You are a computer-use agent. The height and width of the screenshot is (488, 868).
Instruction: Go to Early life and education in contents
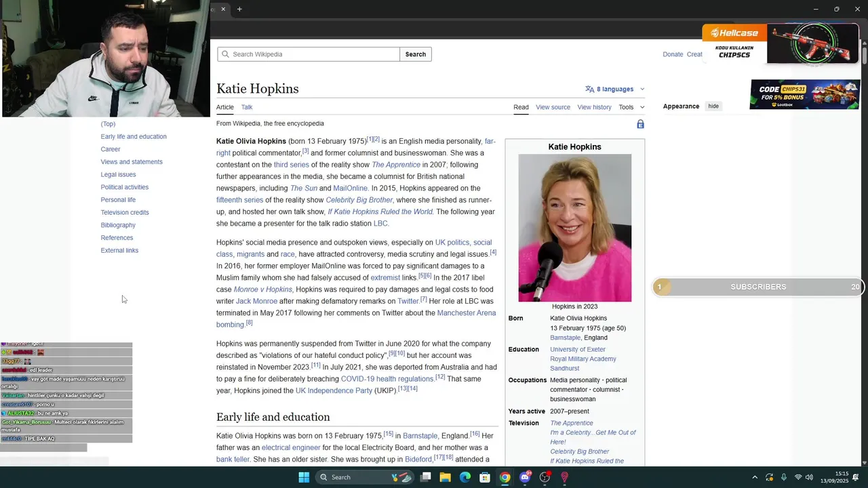click(134, 136)
